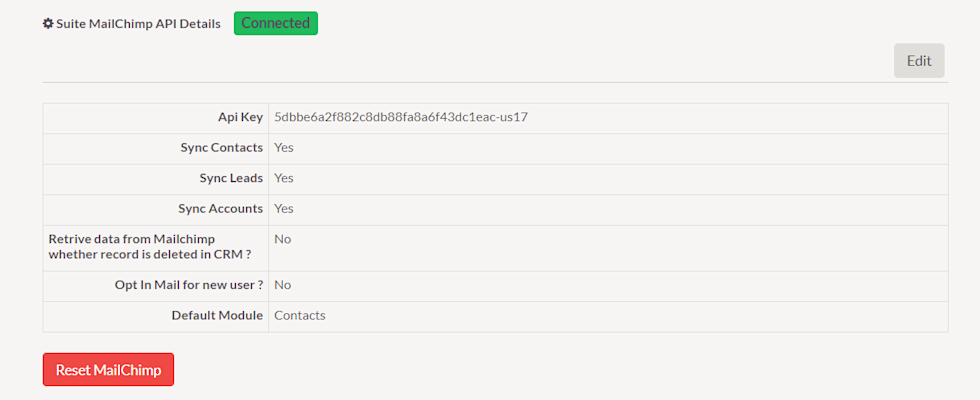The height and width of the screenshot is (400, 980).
Task: Click the Sync Leads Yes value
Action: click(x=284, y=178)
